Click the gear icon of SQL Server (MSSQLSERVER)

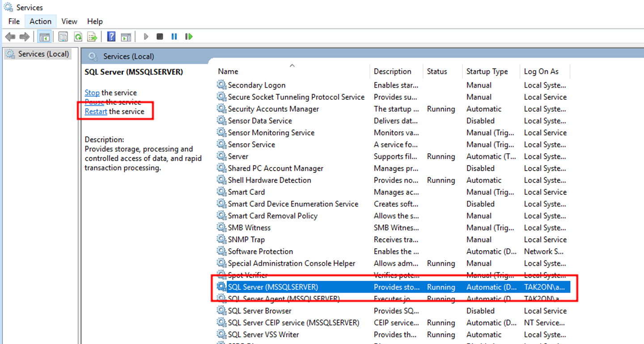[221, 287]
